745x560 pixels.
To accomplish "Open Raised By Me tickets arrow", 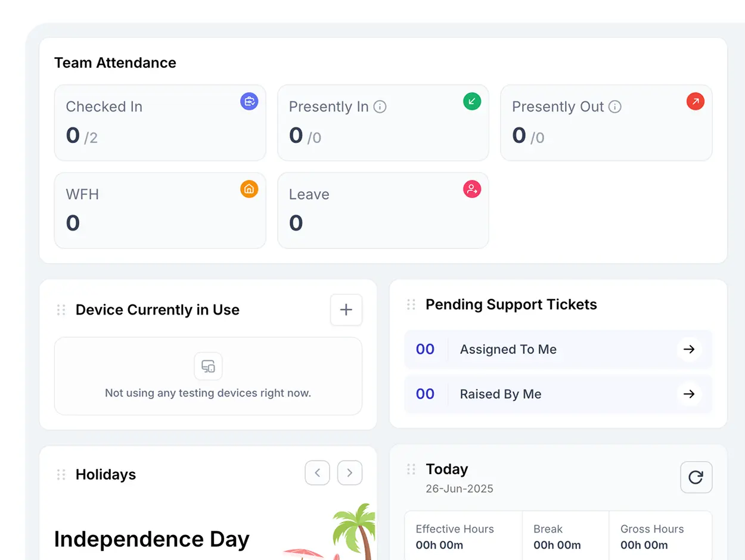I will click(689, 394).
